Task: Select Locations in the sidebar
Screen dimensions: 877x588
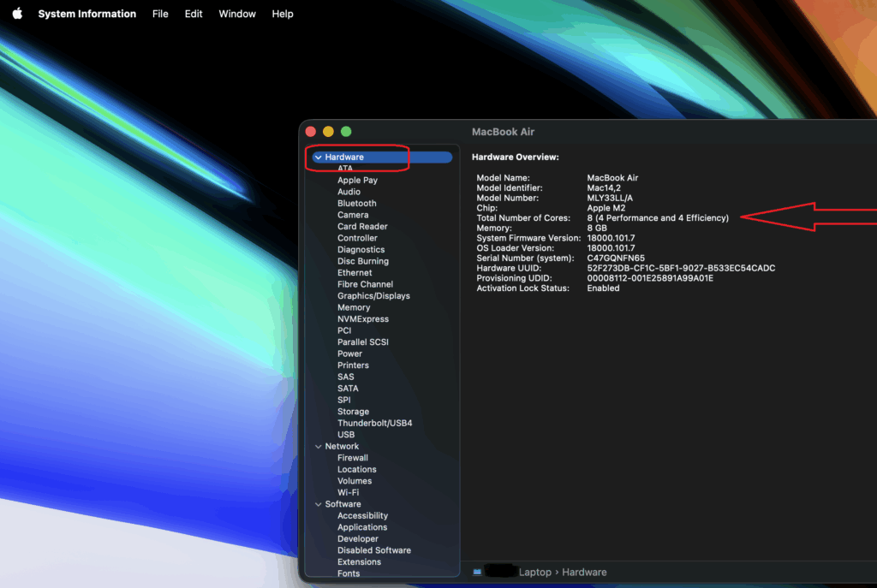Action: tap(357, 470)
